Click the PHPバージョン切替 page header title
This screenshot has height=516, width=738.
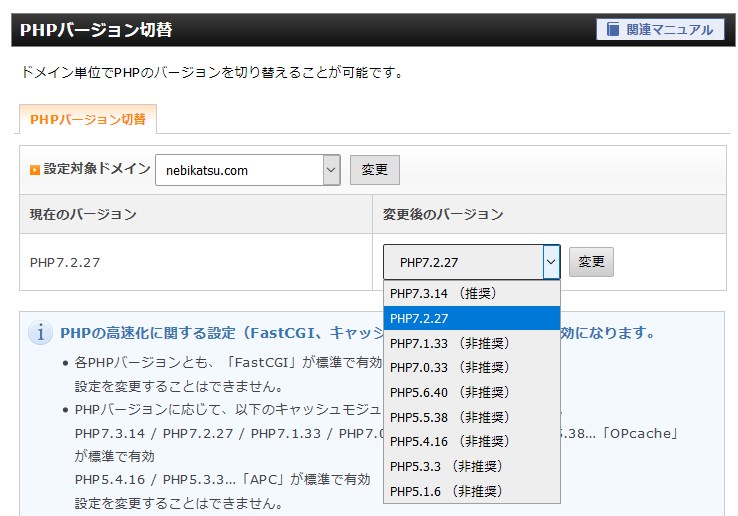click(x=96, y=30)
